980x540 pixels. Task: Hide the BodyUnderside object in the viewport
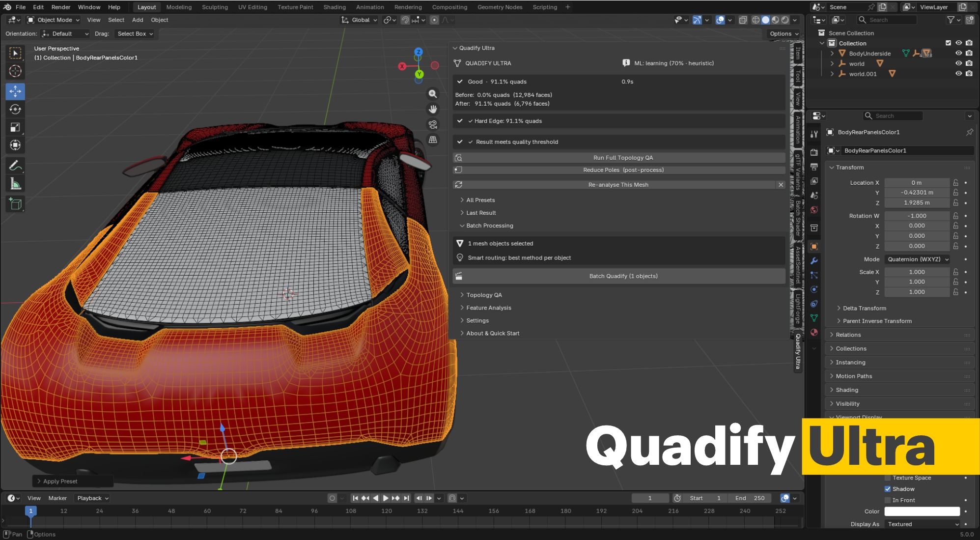tap(958, 54)
